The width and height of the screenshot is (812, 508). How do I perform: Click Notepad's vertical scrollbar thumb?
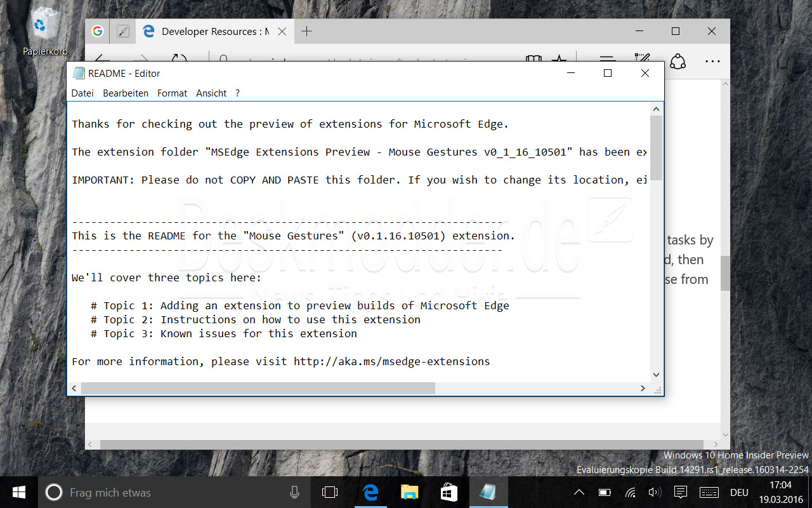[656, 148]
